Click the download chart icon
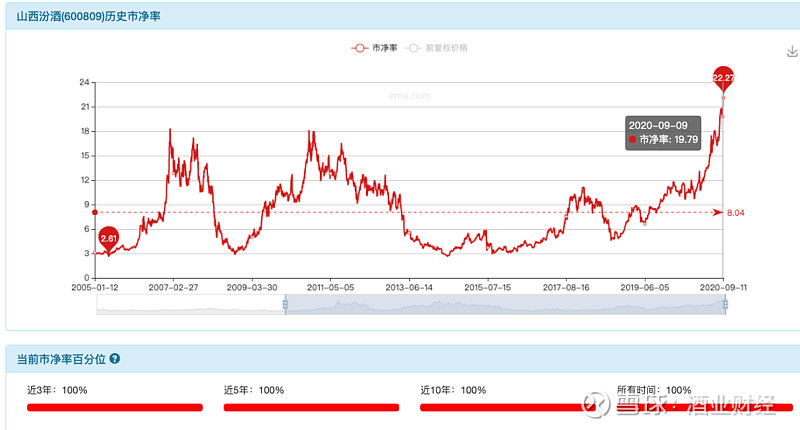This screenshot has height=430, width=800. (792, 52)
